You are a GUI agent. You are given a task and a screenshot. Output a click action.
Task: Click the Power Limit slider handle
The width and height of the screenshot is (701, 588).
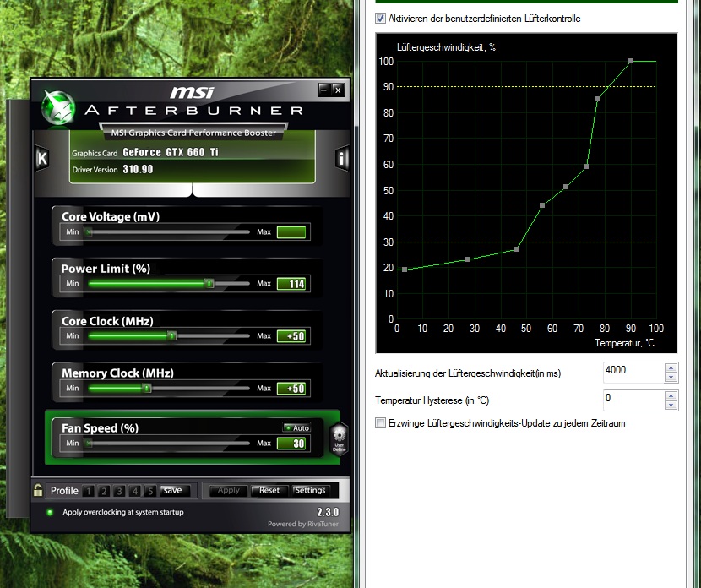coord(209,284)
